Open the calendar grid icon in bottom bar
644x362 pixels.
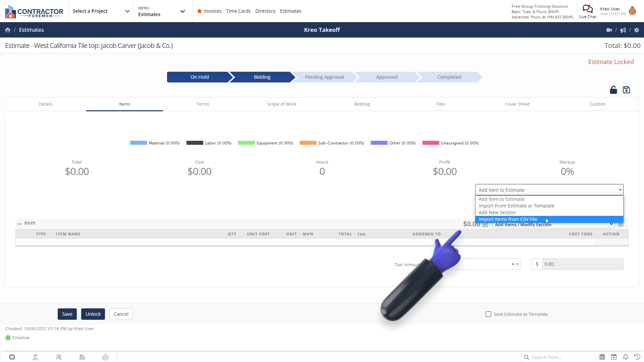click(x=602, y=357)
